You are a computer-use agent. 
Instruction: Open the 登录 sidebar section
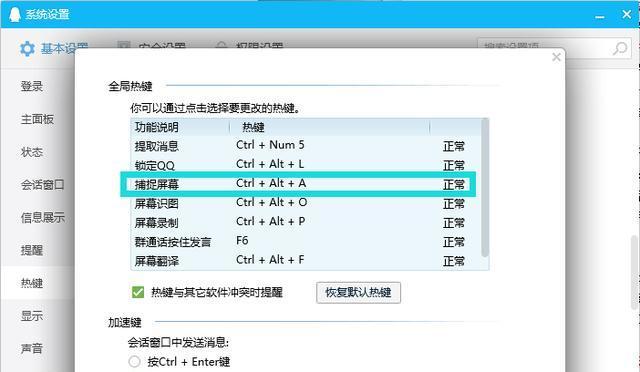[x=32, y=86]
